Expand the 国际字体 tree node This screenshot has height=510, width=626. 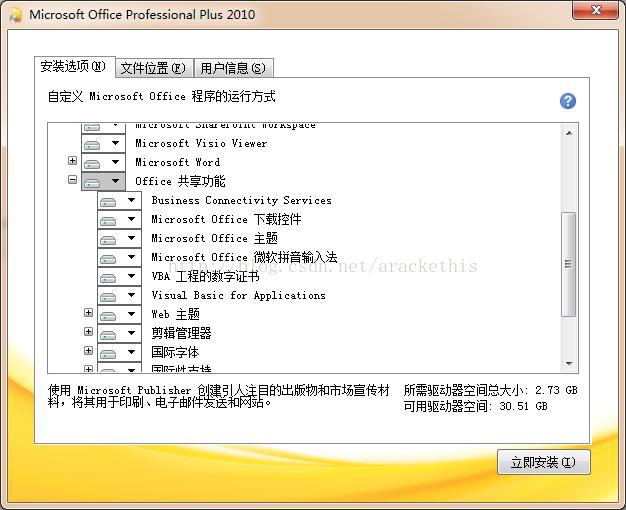coord(89,351)
